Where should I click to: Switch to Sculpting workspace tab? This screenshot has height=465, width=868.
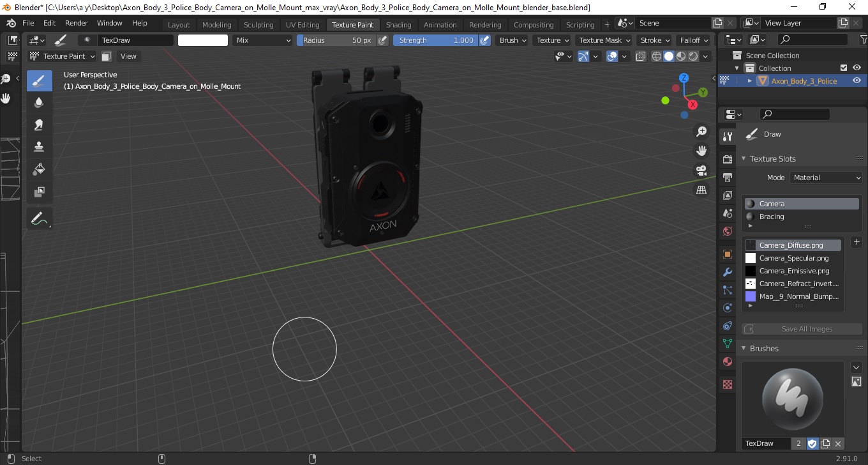click(258, 25)
